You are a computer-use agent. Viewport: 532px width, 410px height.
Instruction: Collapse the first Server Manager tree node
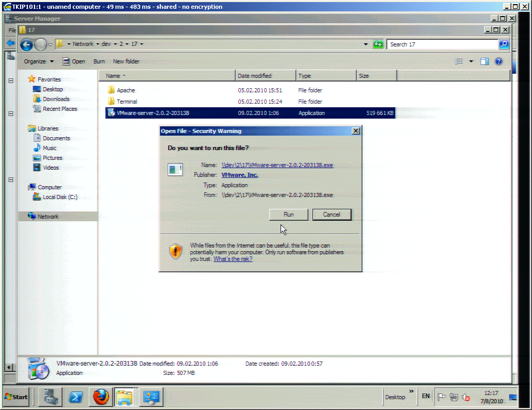coord(10,81)
